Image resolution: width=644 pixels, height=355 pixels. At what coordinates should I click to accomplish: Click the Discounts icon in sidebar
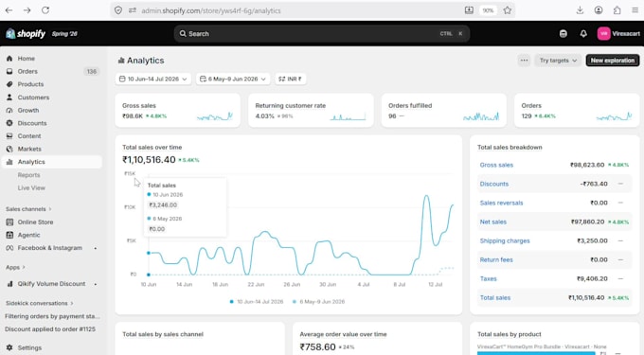pos(9,123)
